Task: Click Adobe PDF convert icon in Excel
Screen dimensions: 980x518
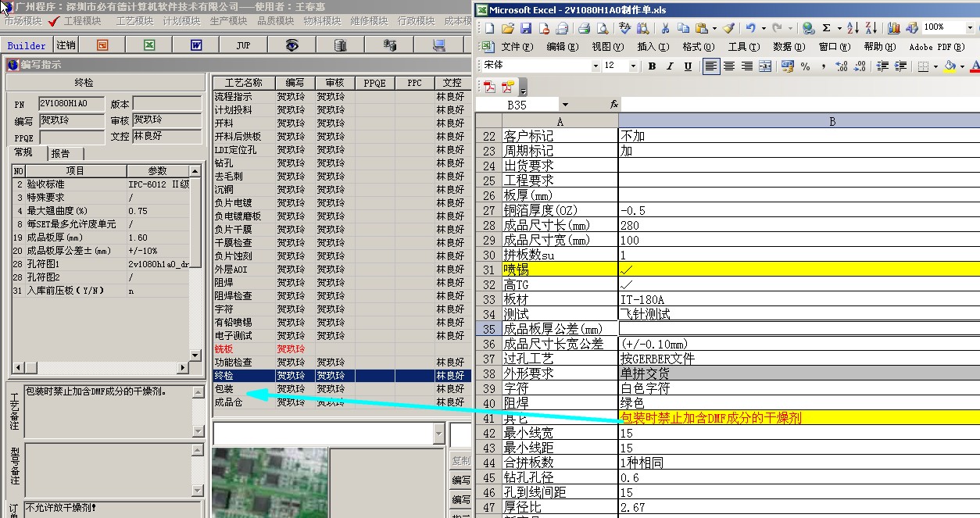Action: [x=490, y=87]
